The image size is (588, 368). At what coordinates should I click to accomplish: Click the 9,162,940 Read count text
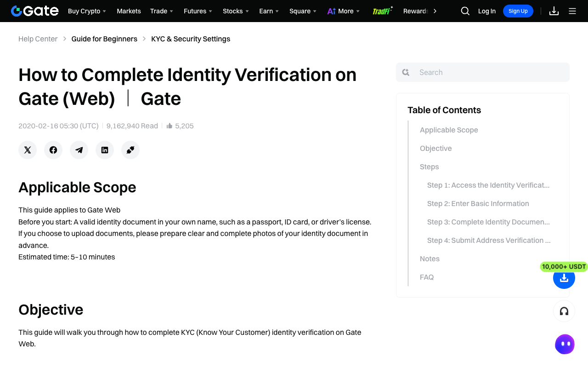[x=132, y=126]
